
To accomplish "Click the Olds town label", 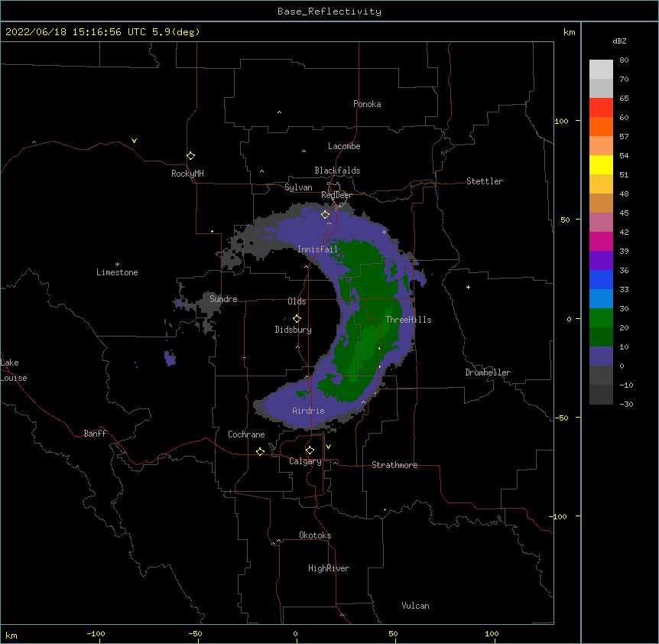I will click(x=297, y=301).
